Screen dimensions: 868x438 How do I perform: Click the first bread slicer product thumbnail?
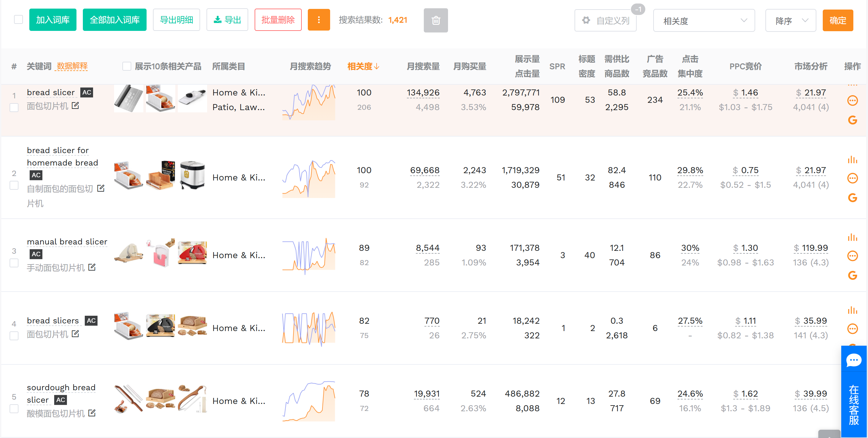tap(128, 99)
